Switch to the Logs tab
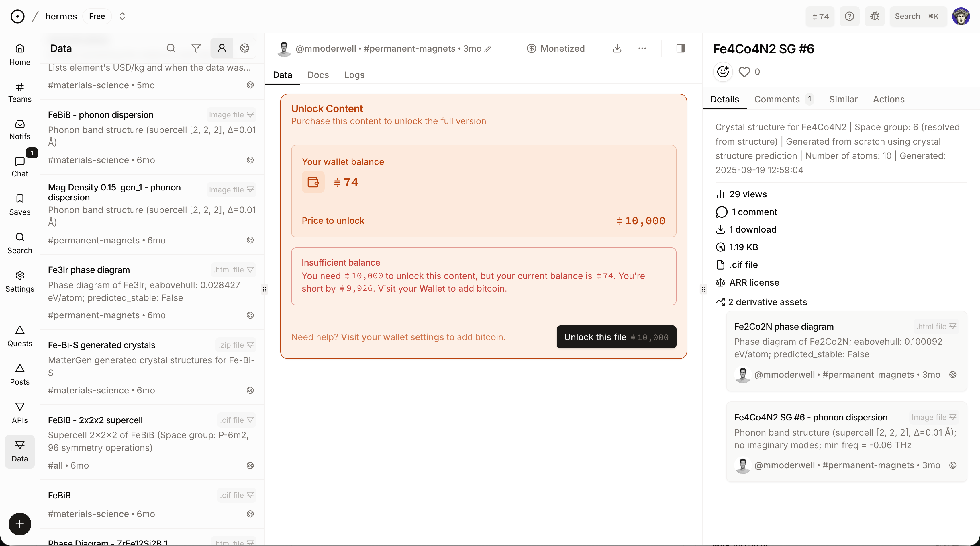 (354, 75)
